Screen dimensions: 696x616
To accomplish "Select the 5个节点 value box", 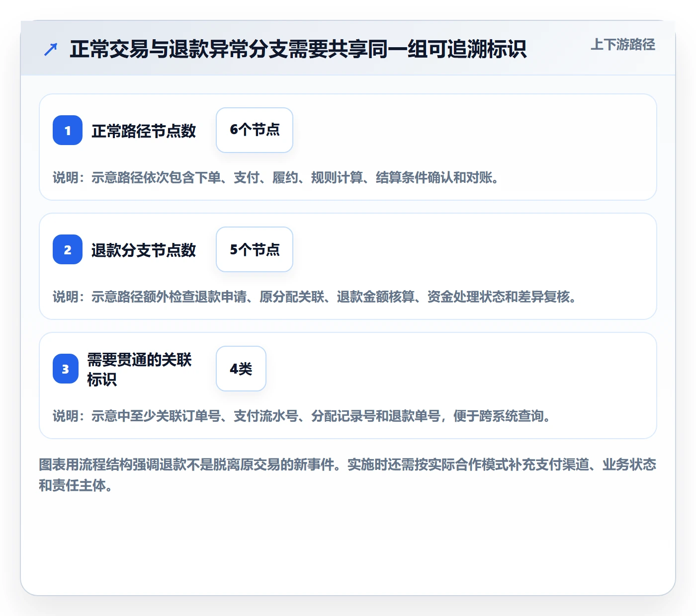I will point(255,249).
